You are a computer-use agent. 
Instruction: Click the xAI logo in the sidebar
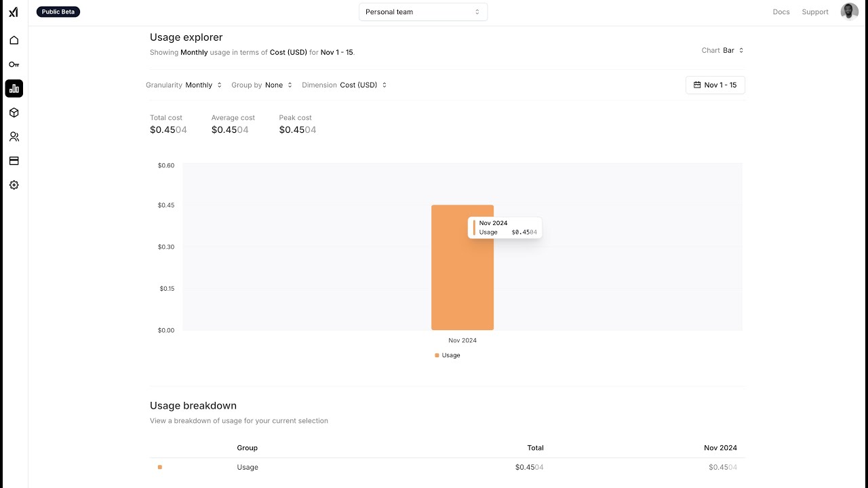(14, 12)
